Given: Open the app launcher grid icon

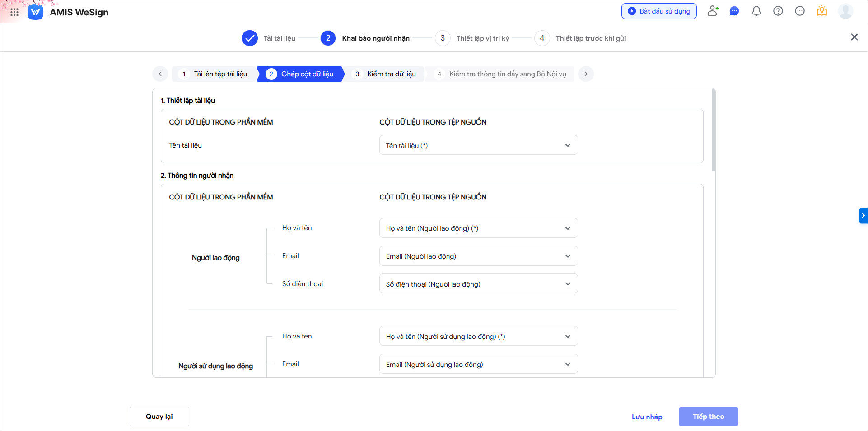Looking at the screenshot, I should coord(14,12).
